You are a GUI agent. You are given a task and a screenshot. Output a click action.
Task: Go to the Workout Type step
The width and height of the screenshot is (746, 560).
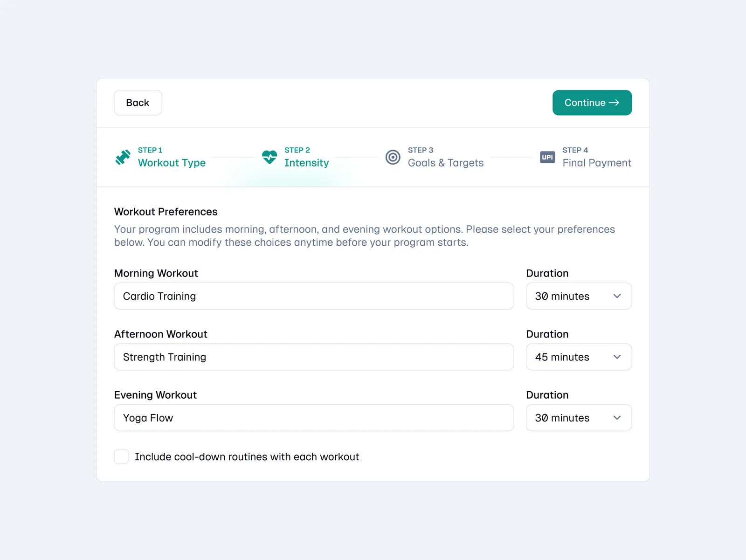(172, 163)
